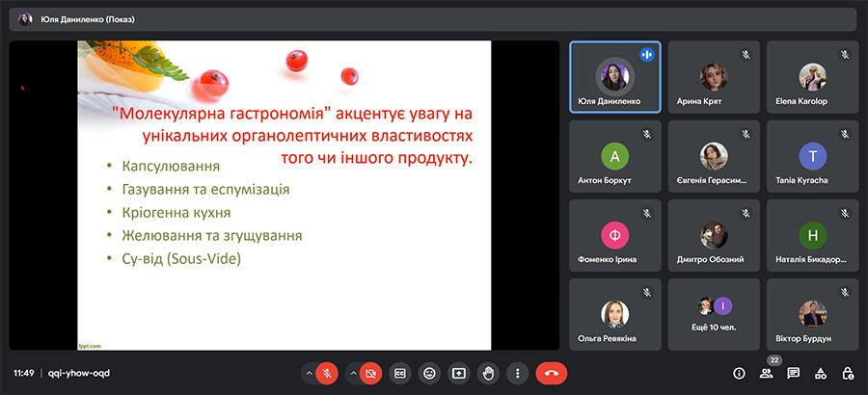Unmute the microphone button
This screenshot has width=868, height=395.
click(x=327, y=374)
